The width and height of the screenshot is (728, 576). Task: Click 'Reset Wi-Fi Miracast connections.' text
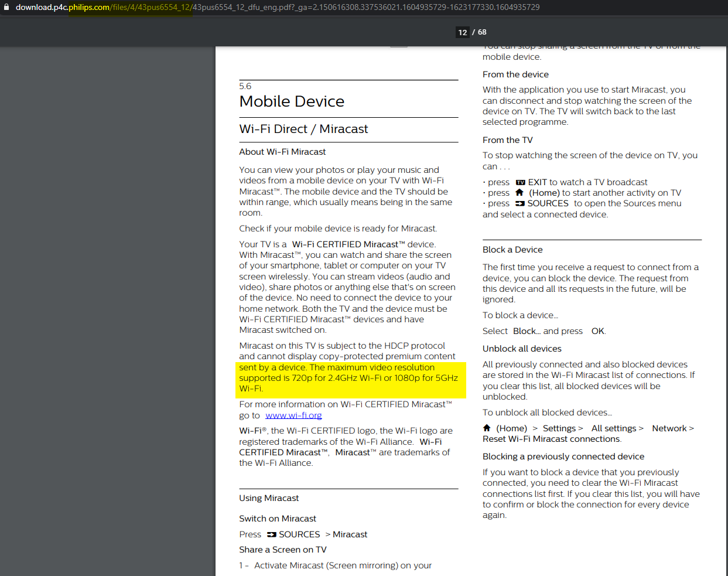point(552,439)
